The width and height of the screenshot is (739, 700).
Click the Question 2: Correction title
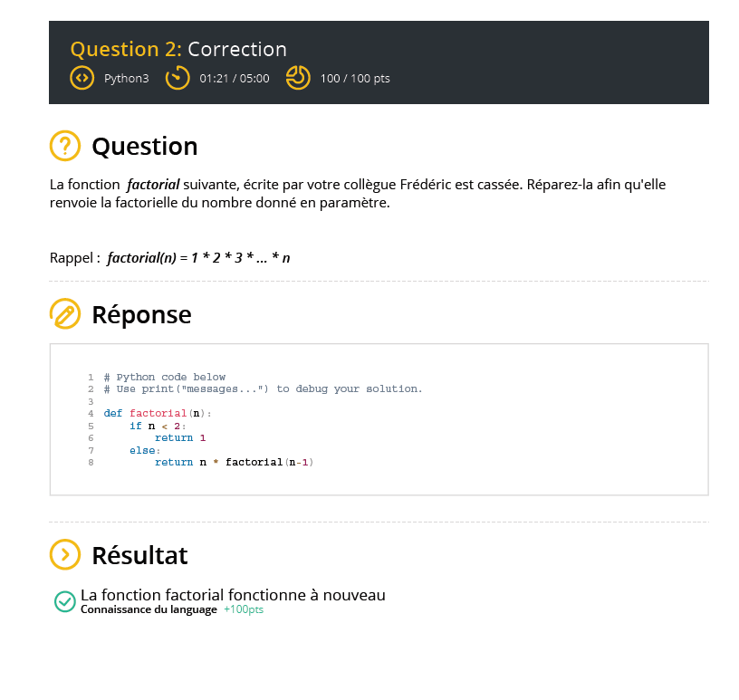[178, 49]
